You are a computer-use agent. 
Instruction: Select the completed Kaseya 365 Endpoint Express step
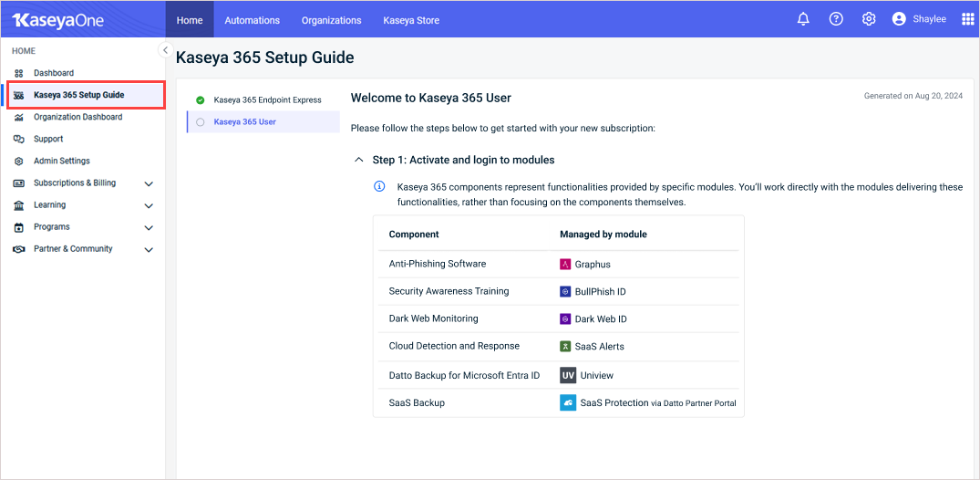click(267, 100)
